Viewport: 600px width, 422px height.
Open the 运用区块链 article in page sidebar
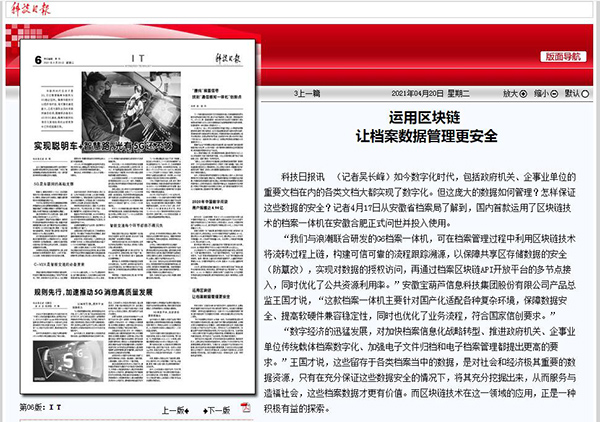pyautogui.click(x=211, y=293)
